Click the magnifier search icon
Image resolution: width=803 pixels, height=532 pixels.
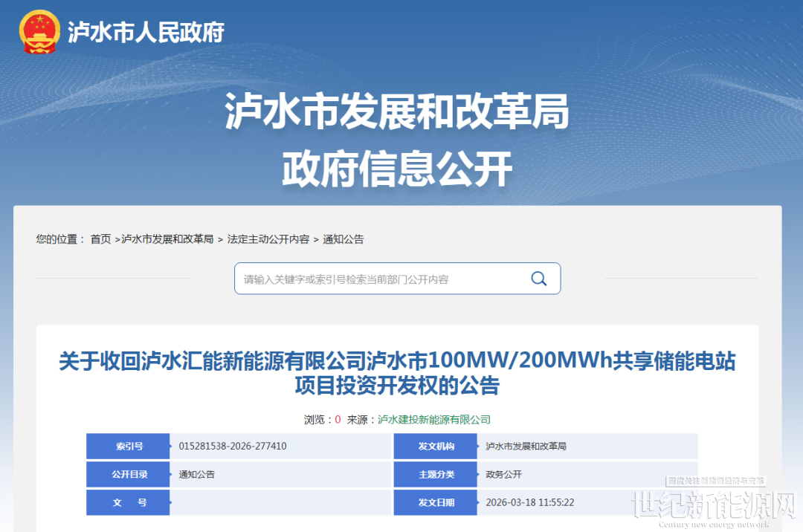click(x=538, y=279)
